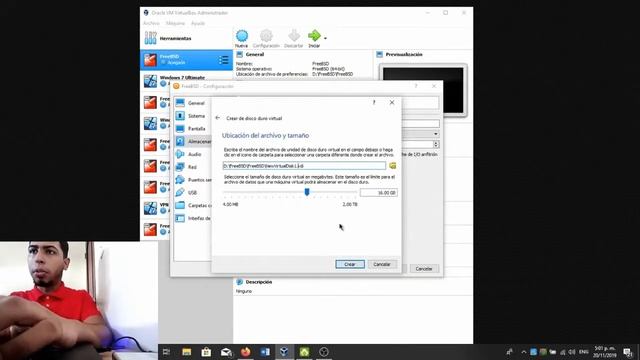Click Cancelar in the disk wizard

tap(382, 264)
